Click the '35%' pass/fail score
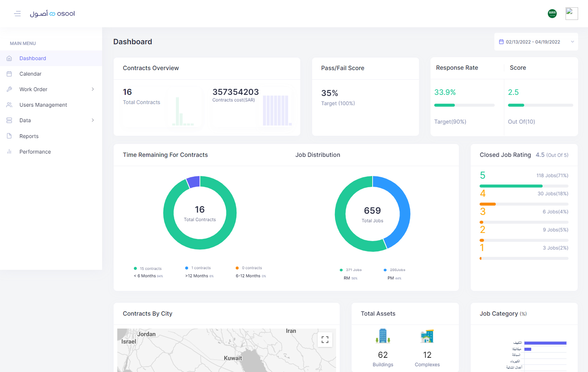Image resolution: width=588 pixels, height=372 pixels. tap(330, 93)
